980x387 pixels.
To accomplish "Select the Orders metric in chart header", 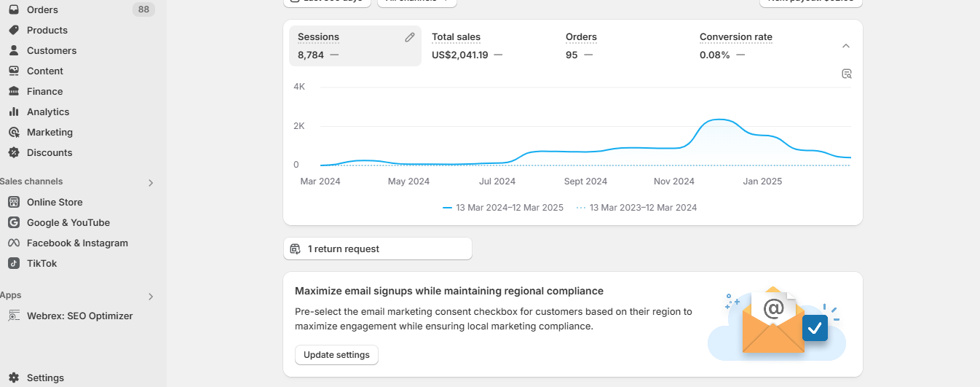I will click(623, 46).
